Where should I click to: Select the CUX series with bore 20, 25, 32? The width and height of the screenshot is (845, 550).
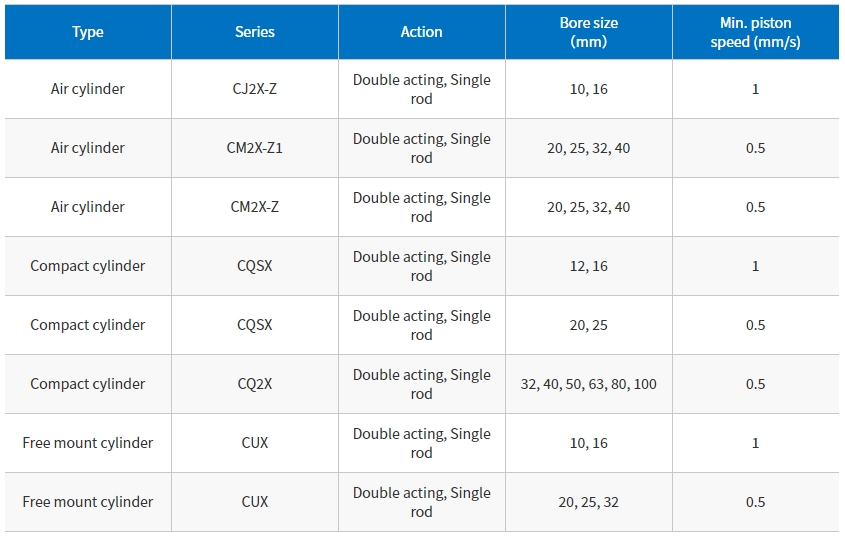[x=255, y=502]
